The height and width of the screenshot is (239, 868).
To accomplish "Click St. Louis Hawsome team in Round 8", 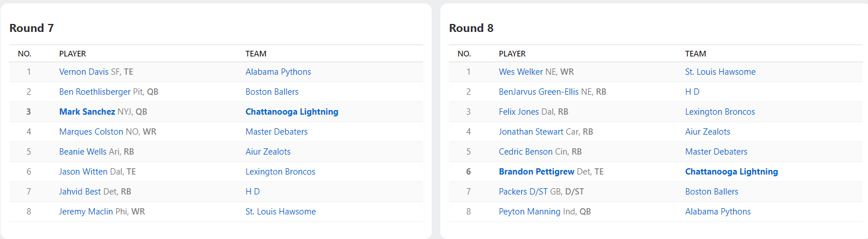I will 720,72.
